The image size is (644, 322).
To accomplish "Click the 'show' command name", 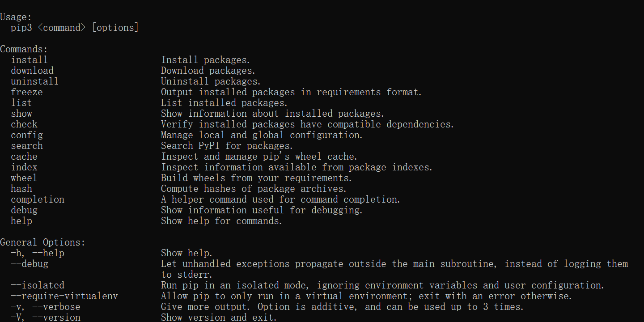I will point(21,114).
